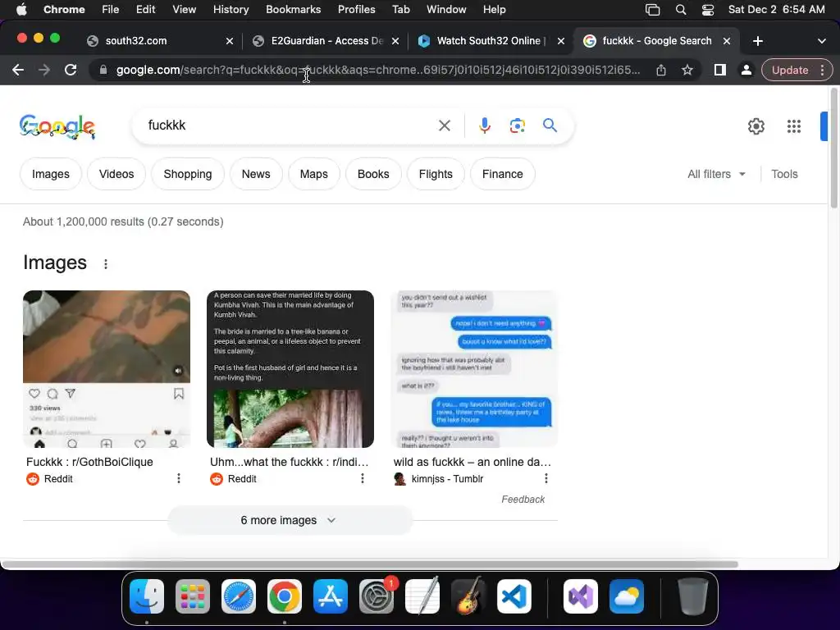Screen dimensions: 840x630
Task: Close the Google Search tab
Action: tap(727, 41)
